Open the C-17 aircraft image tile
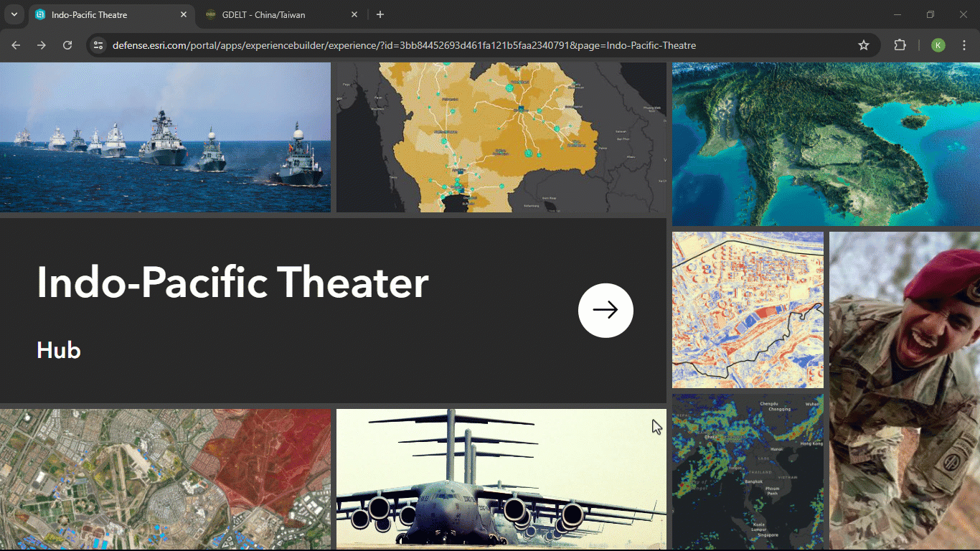Viewport: 980px width, 551px height. coord(500,479)
